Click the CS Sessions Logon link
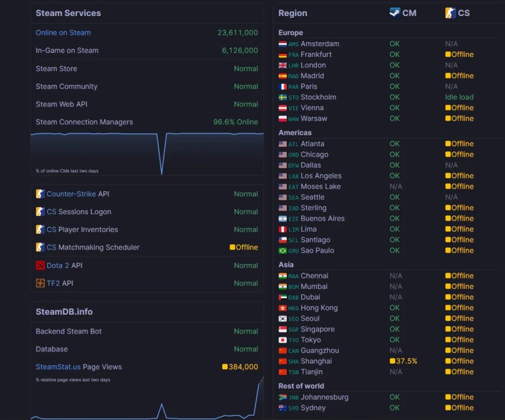The height and width of the screenshot is (420, 505). coord(79,212)
